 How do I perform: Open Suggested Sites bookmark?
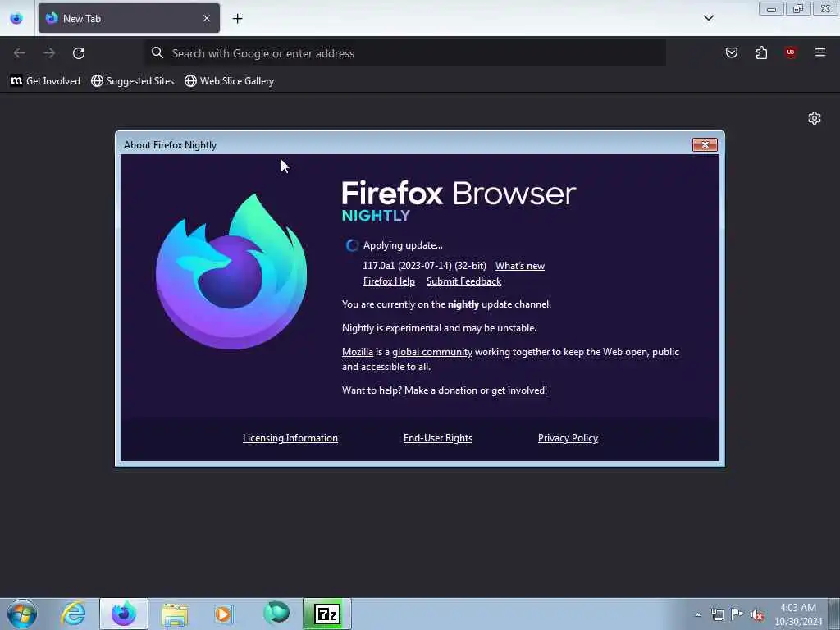tap(132, 81)
